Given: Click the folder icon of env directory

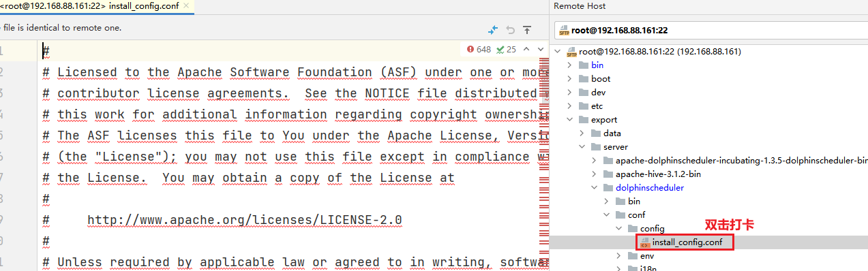Looking at the screenshot, I should pos(633,256).
